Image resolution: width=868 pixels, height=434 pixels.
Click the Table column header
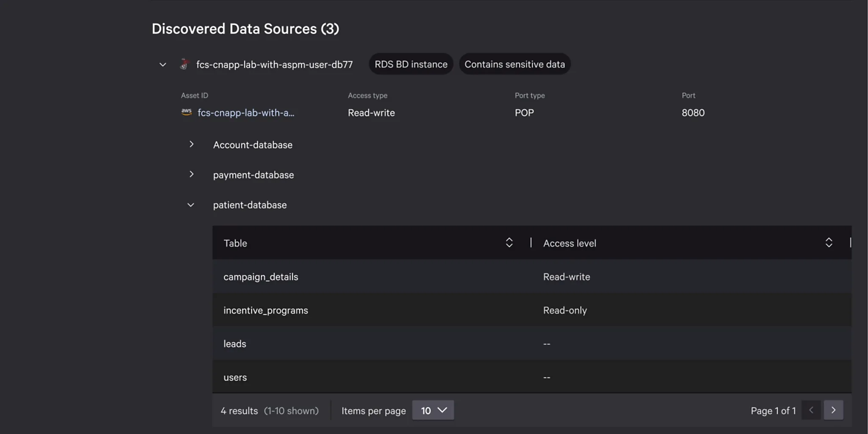click(x=235, y=243)
